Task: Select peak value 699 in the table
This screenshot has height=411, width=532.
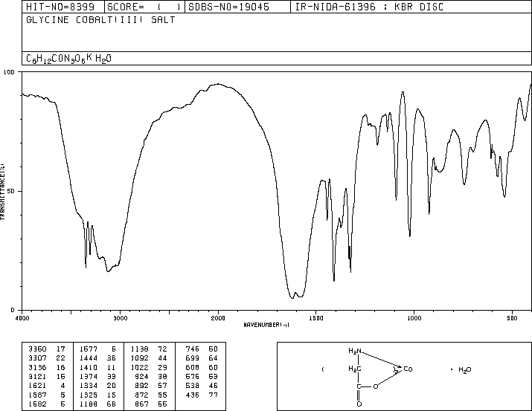Action: (193, 358)
